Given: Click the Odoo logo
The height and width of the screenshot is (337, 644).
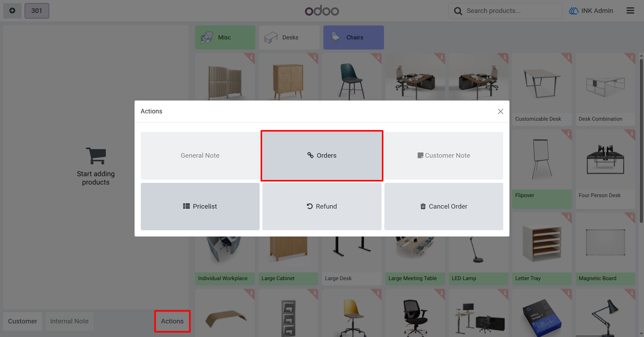Looking at the screenshot, I should point(322,11).
